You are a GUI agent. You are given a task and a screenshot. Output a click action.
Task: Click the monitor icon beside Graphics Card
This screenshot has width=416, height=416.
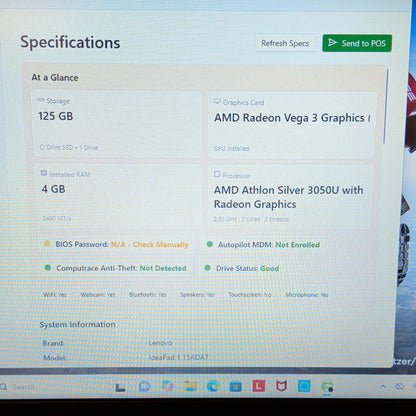[x=217, y=101]
